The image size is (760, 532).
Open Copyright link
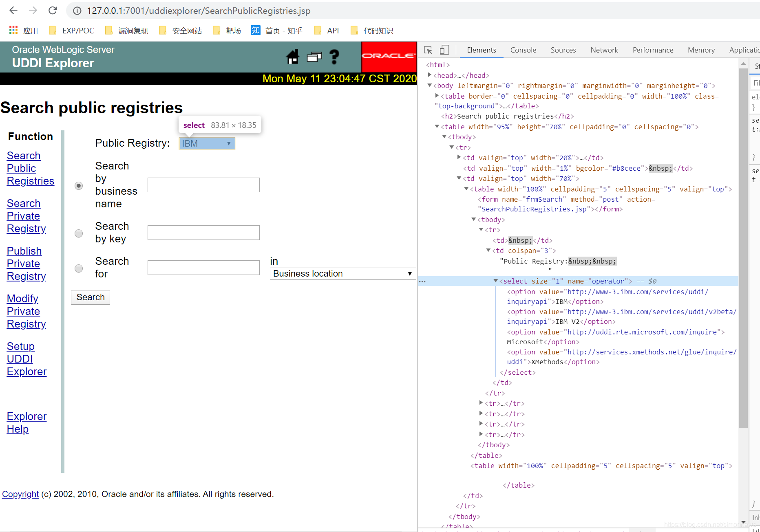(20, 494)
